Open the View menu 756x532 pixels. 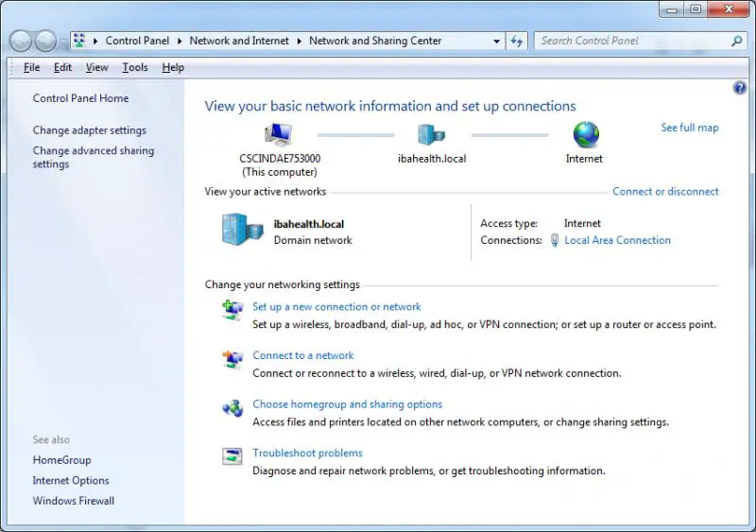(x=96, y=67)
